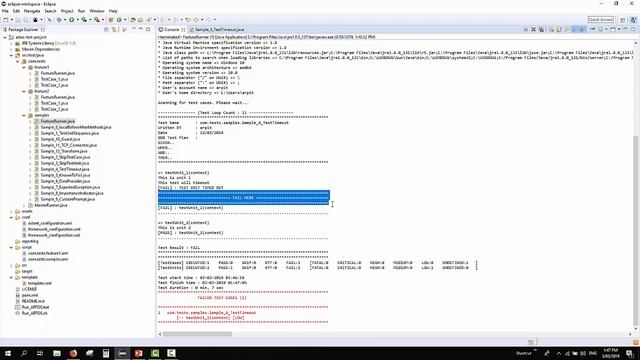Open the Window menu

click(97, 11)
